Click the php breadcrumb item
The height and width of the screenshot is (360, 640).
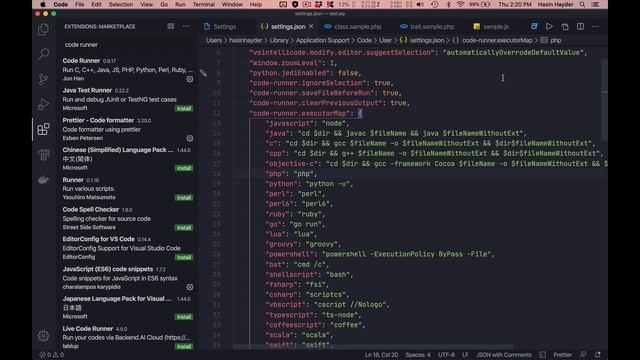pos(556,40)
